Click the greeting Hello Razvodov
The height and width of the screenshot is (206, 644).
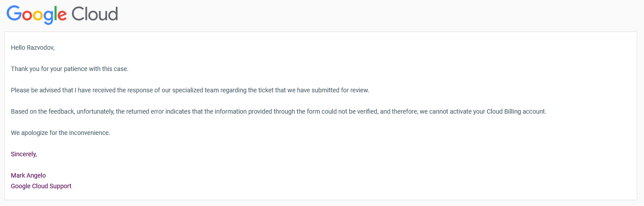(33, 48)
